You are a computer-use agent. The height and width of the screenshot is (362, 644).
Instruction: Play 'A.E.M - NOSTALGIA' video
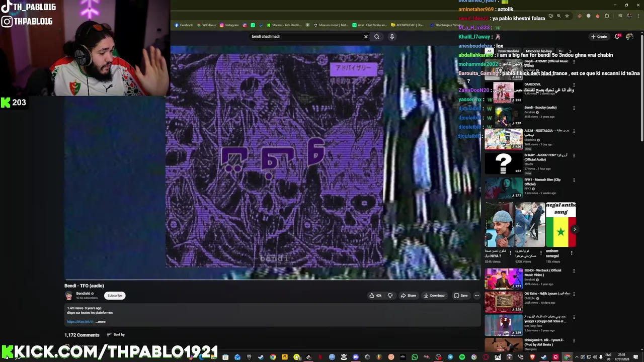504,139
